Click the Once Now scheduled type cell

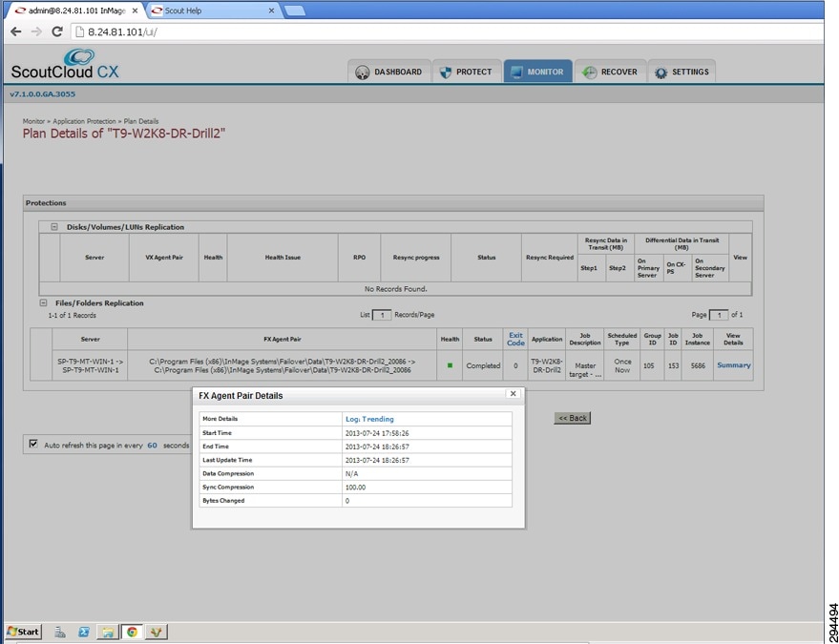tap(622, 365)
